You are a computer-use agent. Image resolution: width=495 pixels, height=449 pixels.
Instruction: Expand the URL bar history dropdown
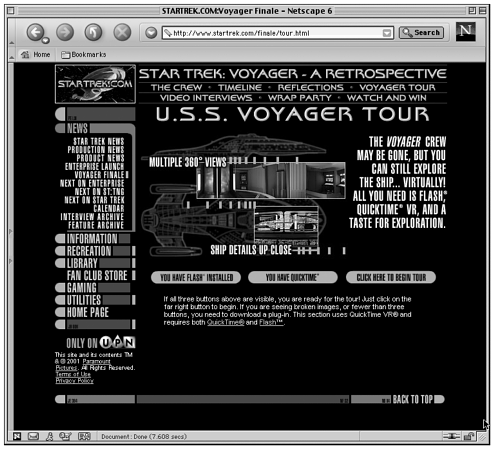click(387, 33)
